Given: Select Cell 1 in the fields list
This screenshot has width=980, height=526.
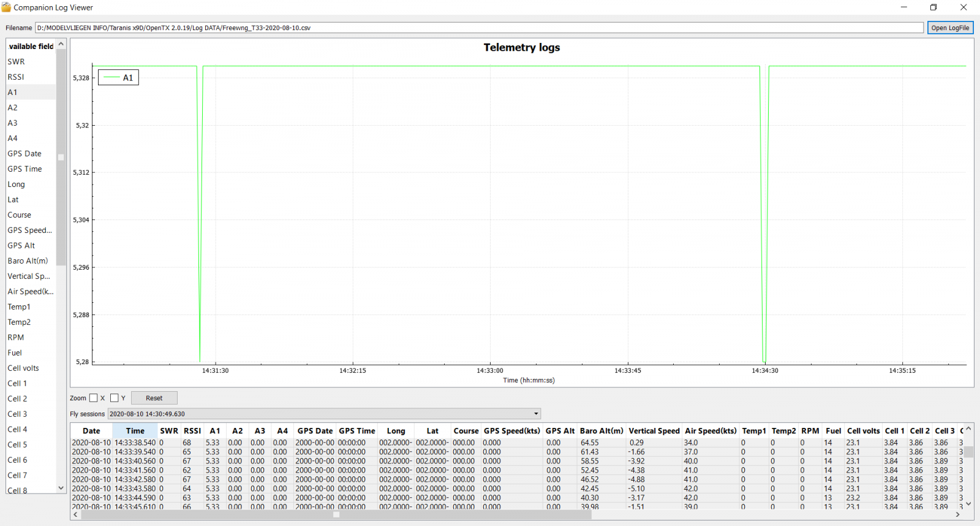Looking at the screenshot, I should click(x=31, y=383).
